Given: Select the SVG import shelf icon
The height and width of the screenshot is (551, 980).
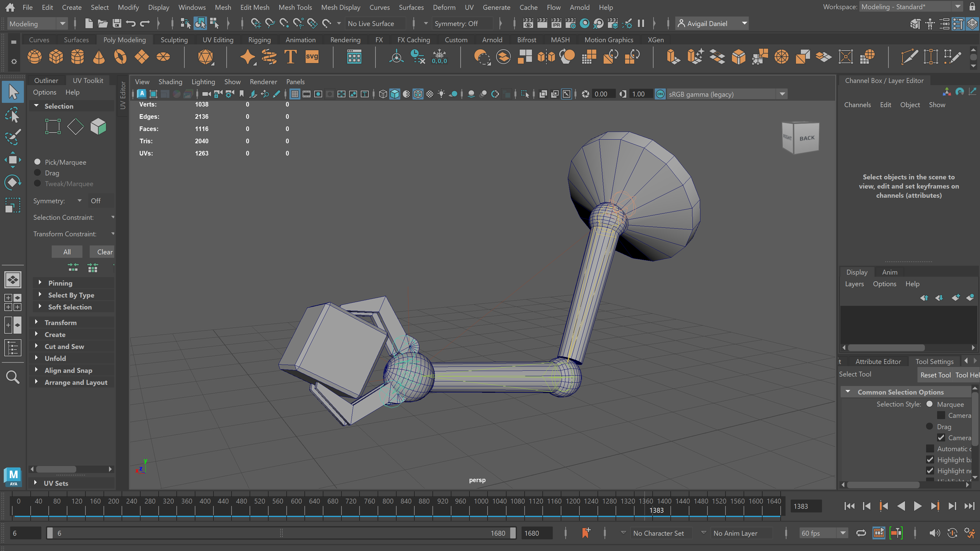Looking at the screenshot, I should pyautogui.click(x=311, y=57).
